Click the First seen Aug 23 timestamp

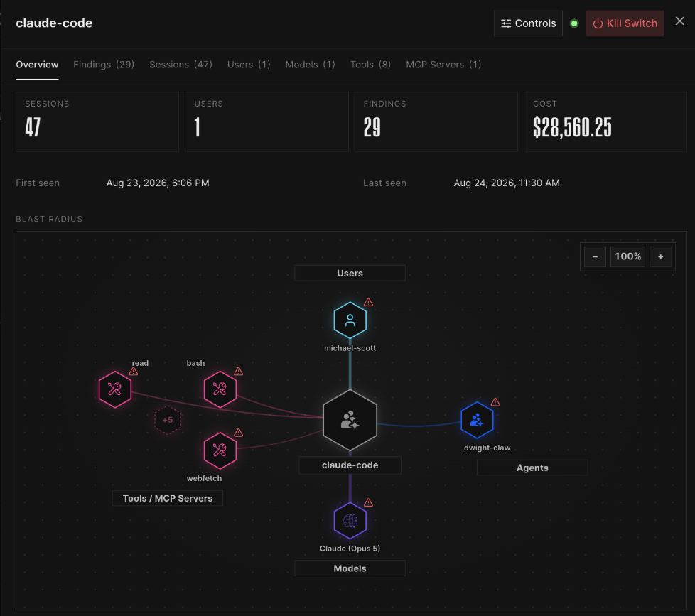pos(158,183)
